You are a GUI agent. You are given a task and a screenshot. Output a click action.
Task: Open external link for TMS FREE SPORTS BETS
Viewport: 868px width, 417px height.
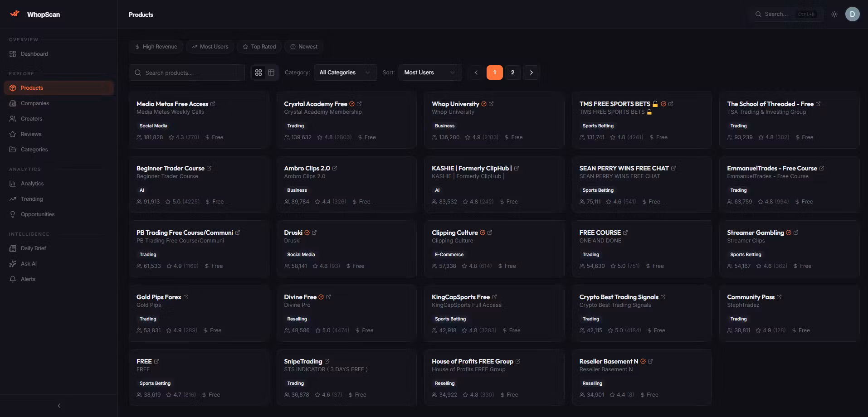click(671, 104)
